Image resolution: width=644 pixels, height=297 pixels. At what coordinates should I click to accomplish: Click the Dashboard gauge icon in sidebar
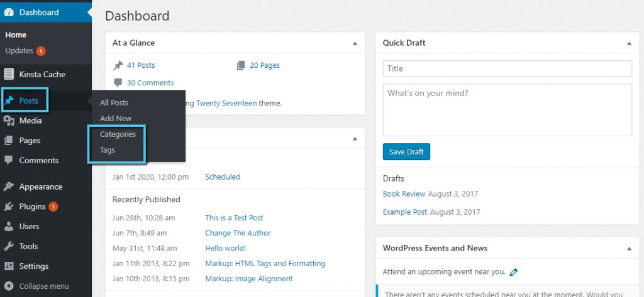click(9, 13)
